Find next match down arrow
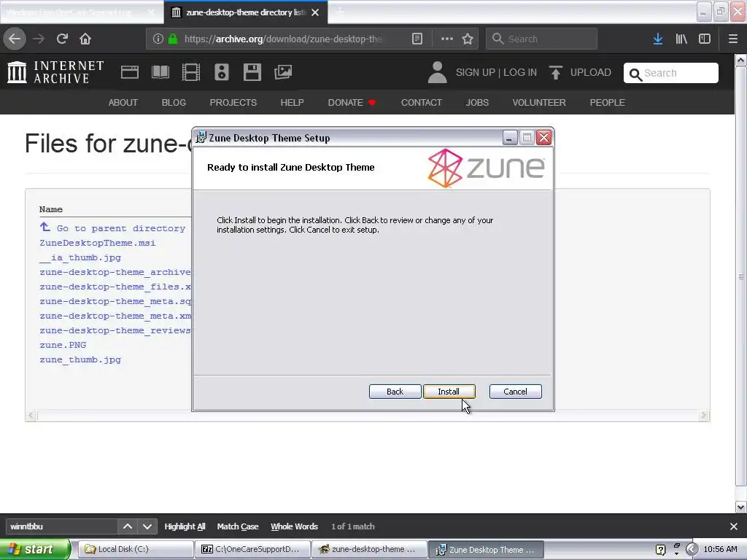Image resolution: width=747 pixels, height=560 pixels. tap(147, 526)
